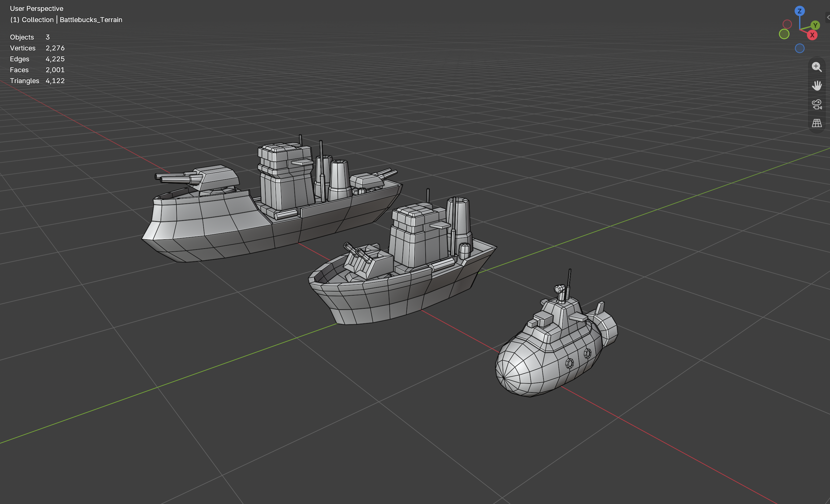Toggle the camera view icon
Viewport: 830px width, 504px height.
click(817, 104)
